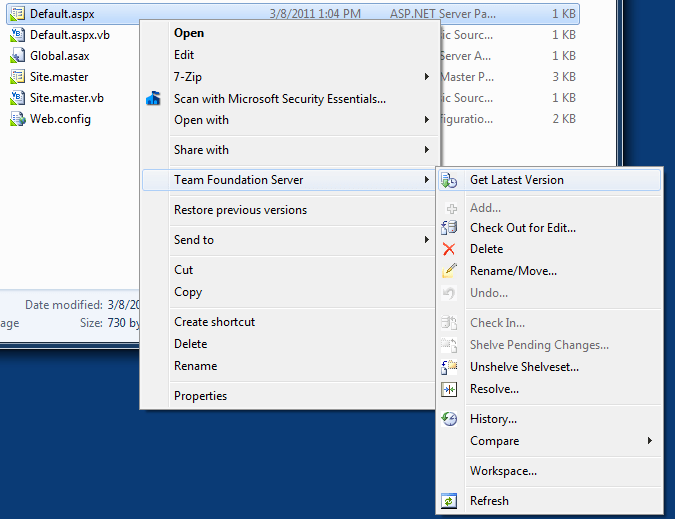Screen dimensions: 675x519
Task: Select Workspace... in TFS submenu
Action: pyautogui.click(x=550, y=471)
